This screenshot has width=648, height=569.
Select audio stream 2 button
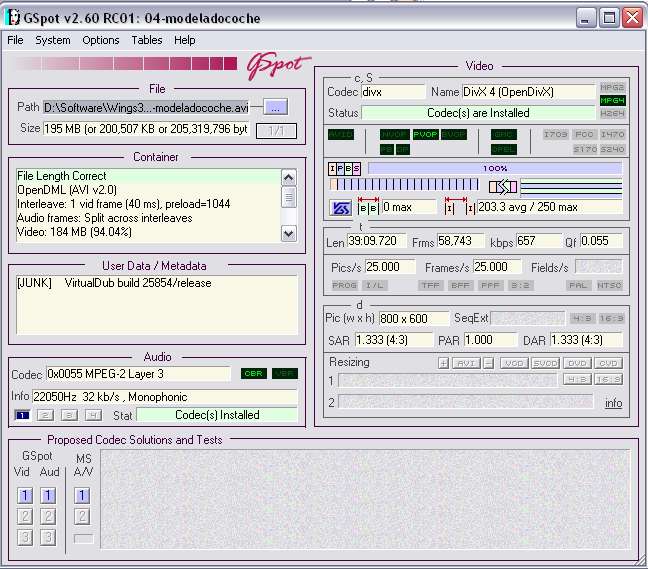[45, 415]
